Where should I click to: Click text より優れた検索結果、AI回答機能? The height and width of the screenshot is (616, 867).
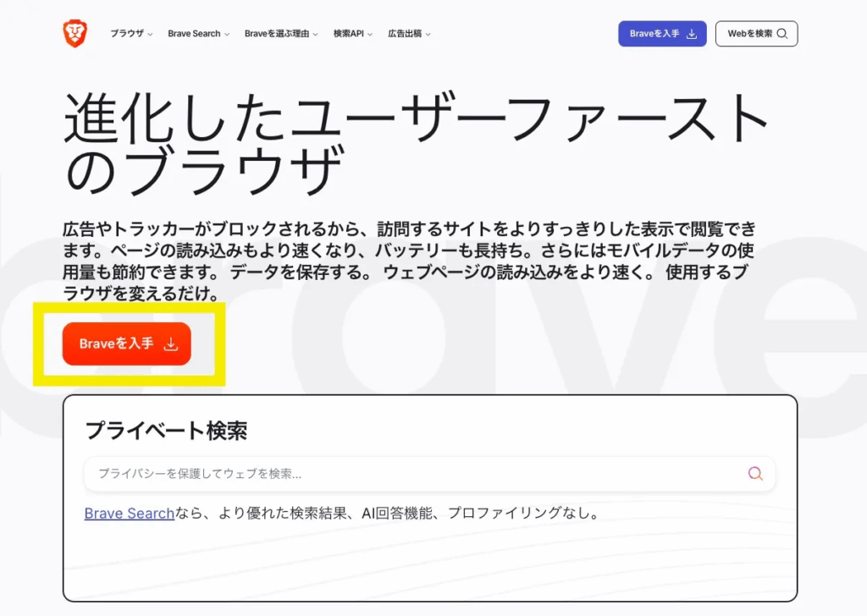tap(325, 514)
